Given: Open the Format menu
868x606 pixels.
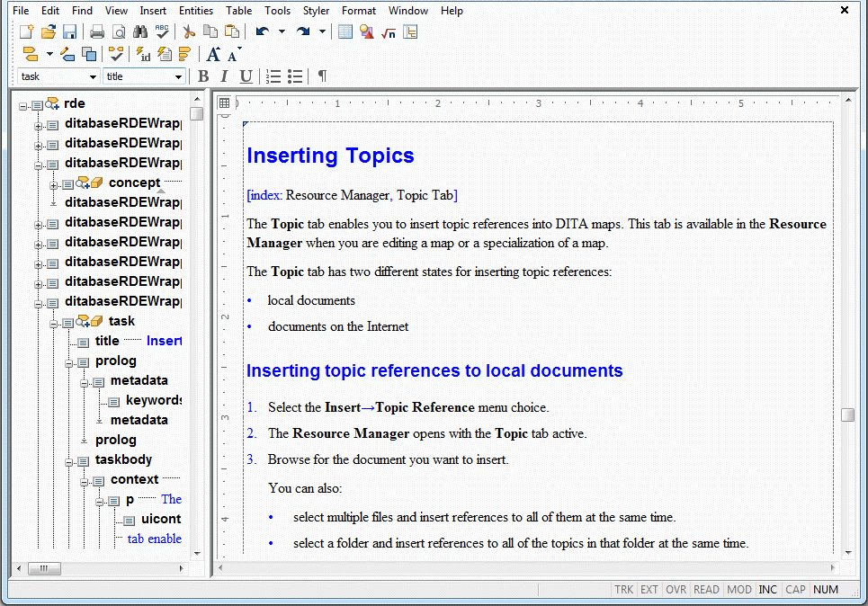Looking at the screenshot, I should pos(359,11).
